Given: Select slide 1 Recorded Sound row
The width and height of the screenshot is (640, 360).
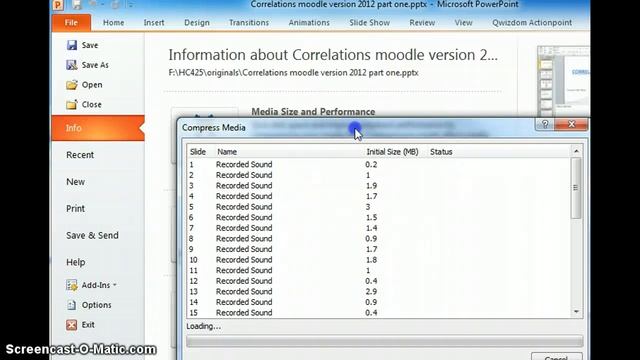Looking at the screenshot, I should tap(379, 164).
